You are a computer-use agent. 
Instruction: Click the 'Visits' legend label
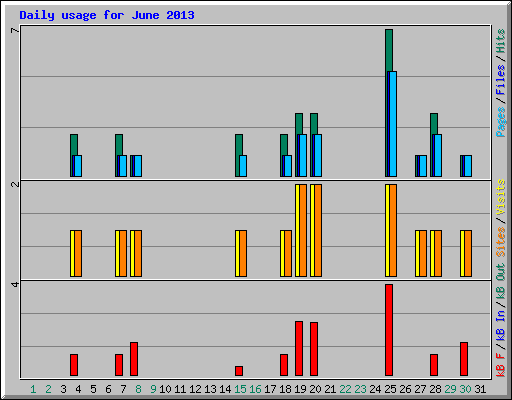(x=500, y=197)
